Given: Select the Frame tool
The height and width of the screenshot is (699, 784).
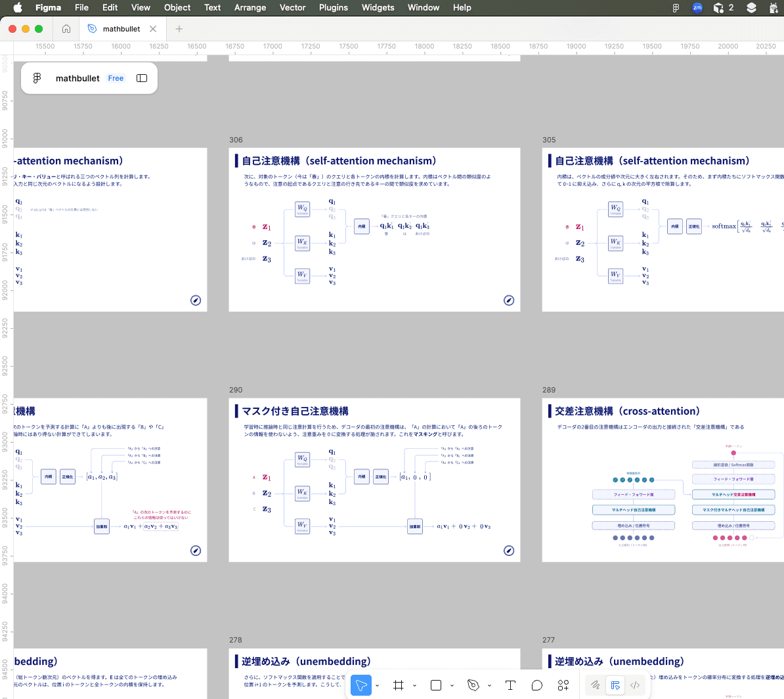Looking at the screenshot, I should point(398,685).
